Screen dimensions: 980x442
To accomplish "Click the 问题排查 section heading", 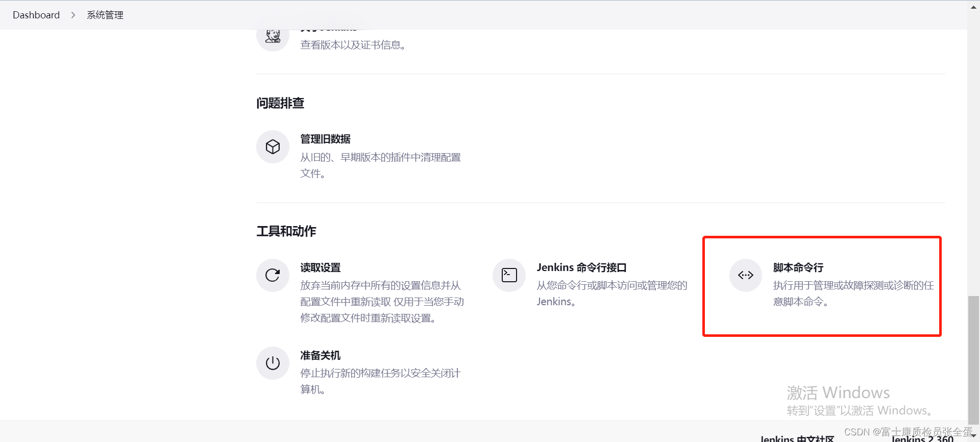I will 280,103.
